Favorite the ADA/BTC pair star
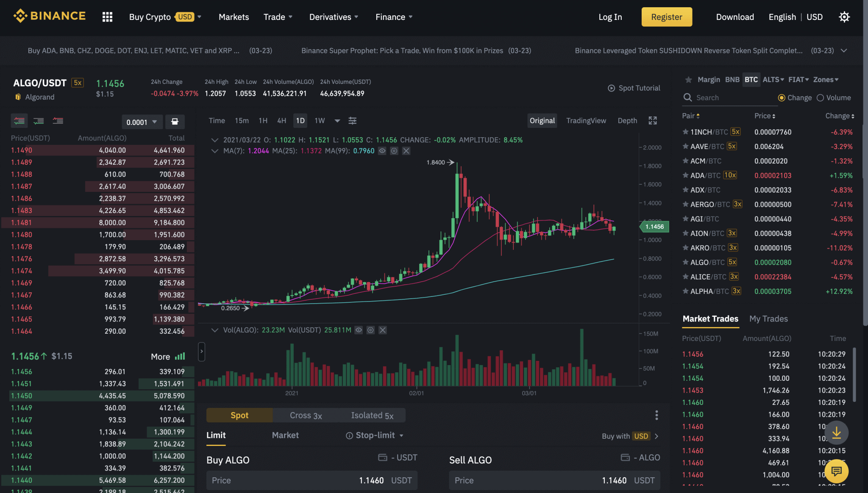This screenshot has width=868, height=493. pos(685,175)
